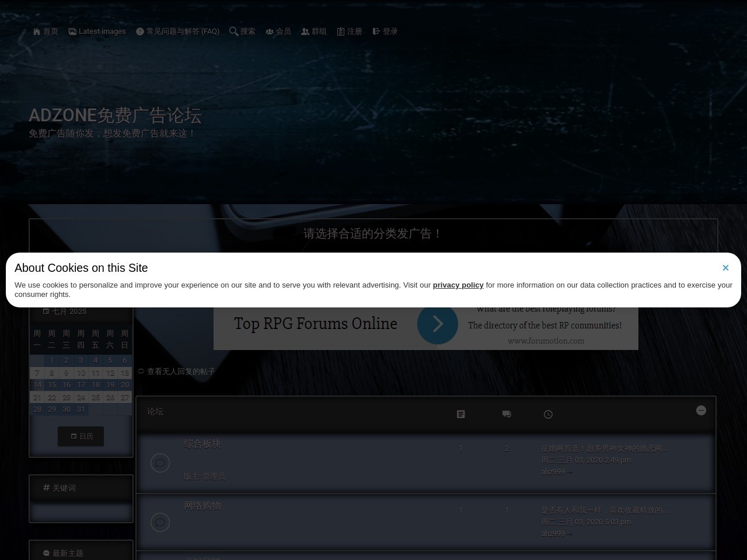Viewport: 747px width, 560px height.
Task: Click the 搜索 search magnifier icon
Action: [233, 32]
